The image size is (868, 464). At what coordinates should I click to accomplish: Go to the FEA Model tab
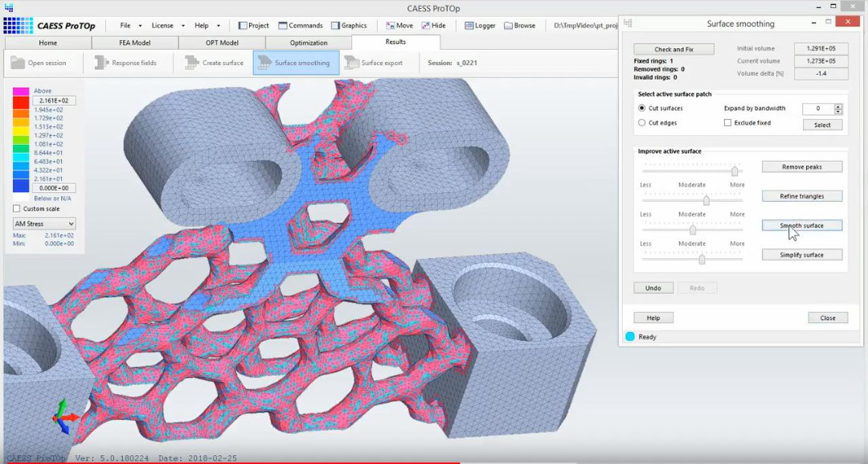coord(134,43)
